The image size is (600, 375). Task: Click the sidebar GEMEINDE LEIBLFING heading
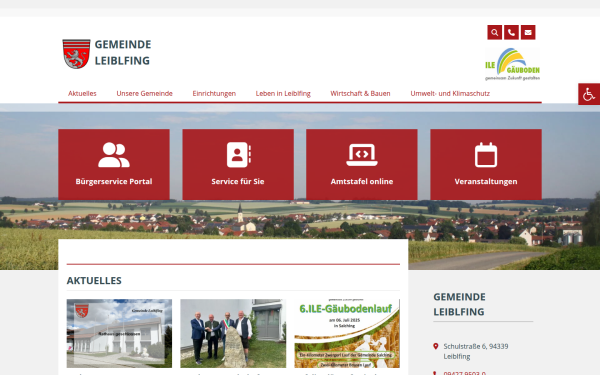459,304
